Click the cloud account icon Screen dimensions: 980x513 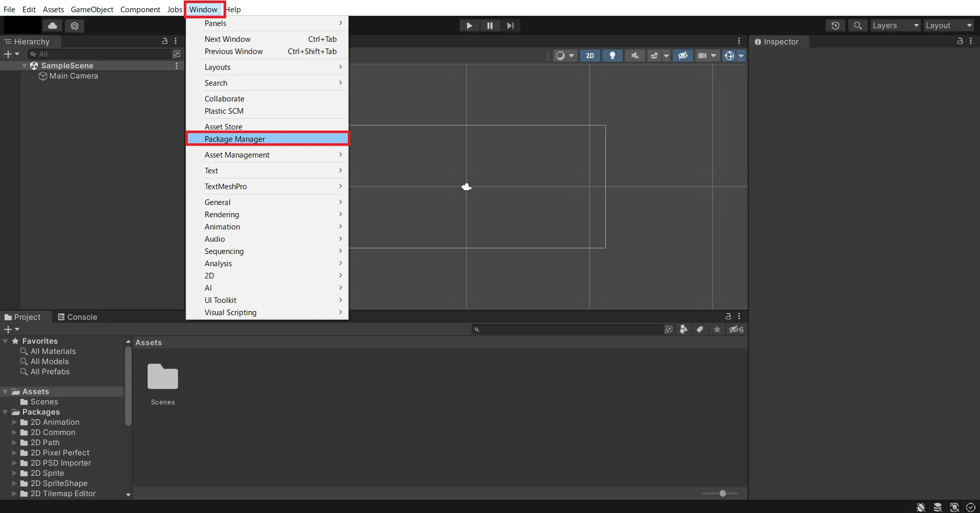[53, 25]
